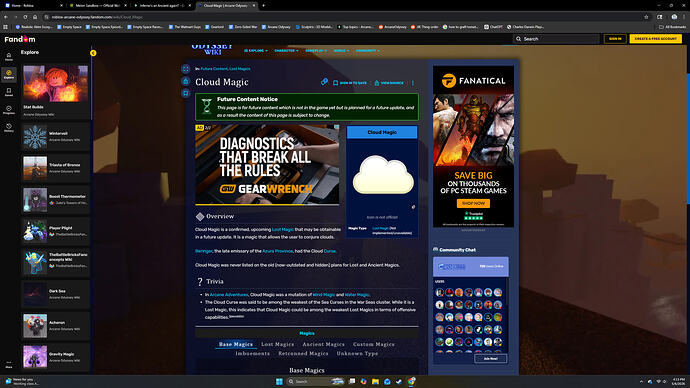690x388 pixels.
Task: Select the Ancient Magics tab
Action: tap(323, 344)
